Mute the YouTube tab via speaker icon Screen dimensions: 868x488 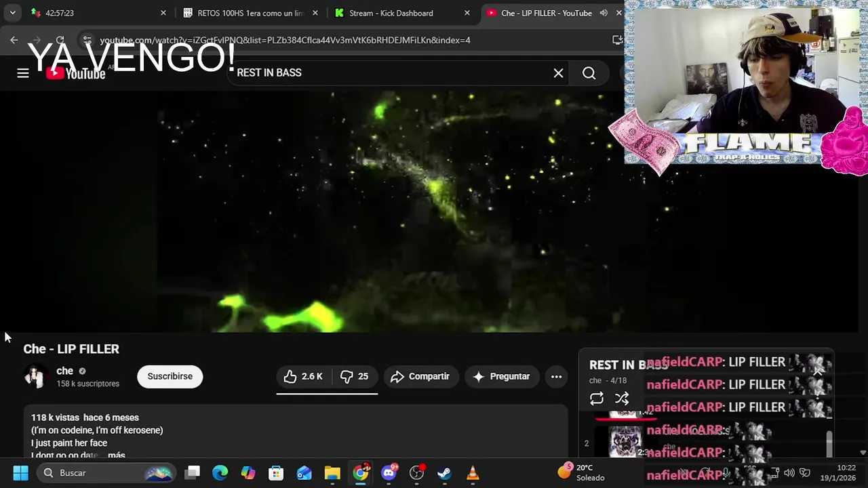[x=604, y=13]
